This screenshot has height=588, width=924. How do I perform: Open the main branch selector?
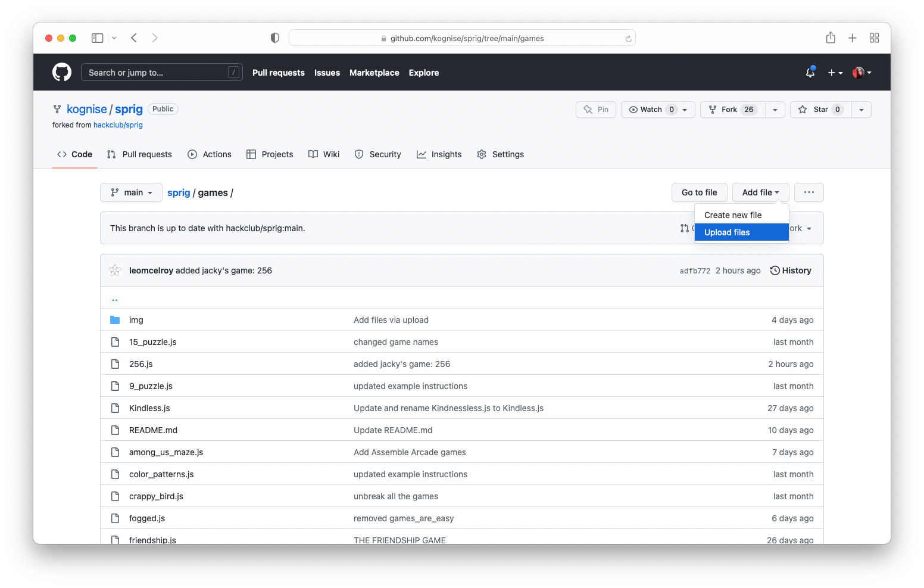131,192
